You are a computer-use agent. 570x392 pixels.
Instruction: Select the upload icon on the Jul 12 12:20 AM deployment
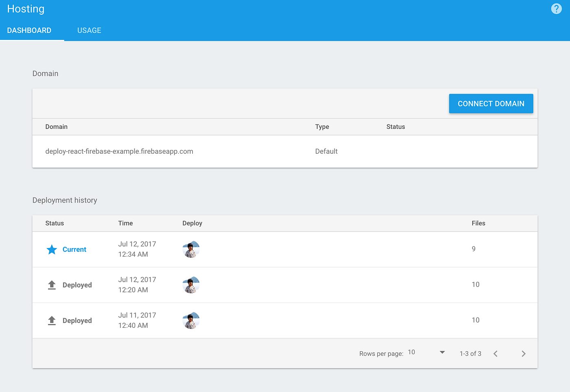[52, 285]
